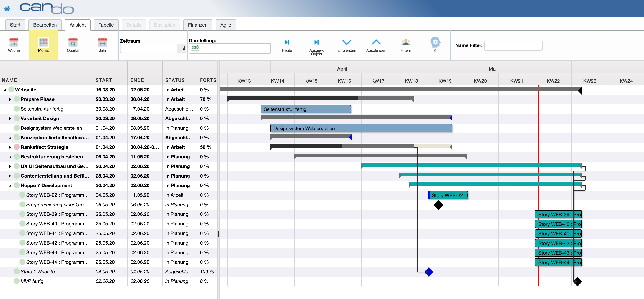Collapse the Webseite tree node
Viewport: 644px width, 299px height.
click(5, 90)
